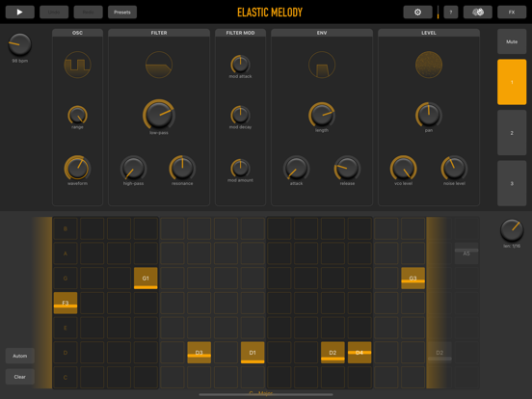The image size is (532, 399).
Task: Start playback with the play button
Action: [x=19, y=13]
